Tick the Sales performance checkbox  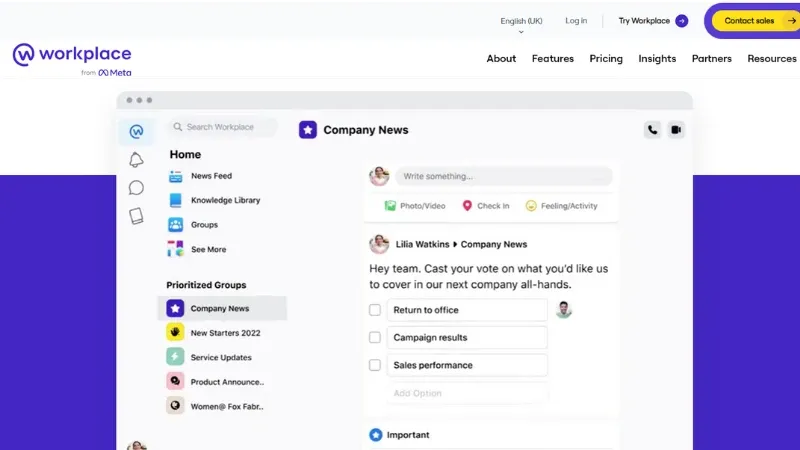[375, 365]
